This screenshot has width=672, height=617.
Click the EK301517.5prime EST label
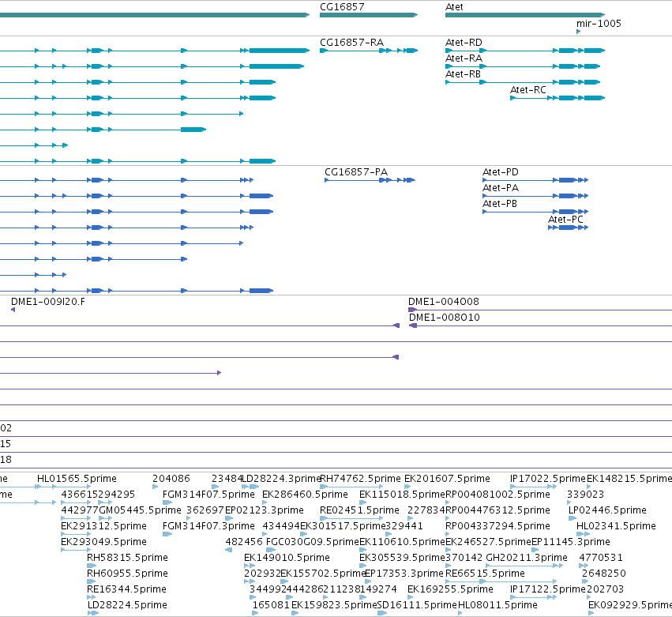coord(343,526)
